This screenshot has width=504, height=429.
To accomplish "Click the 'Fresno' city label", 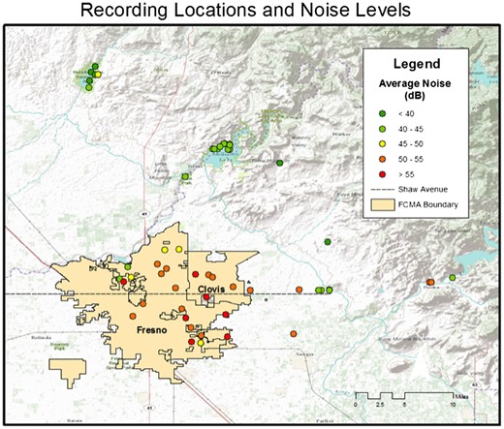I will pos(152,330).
